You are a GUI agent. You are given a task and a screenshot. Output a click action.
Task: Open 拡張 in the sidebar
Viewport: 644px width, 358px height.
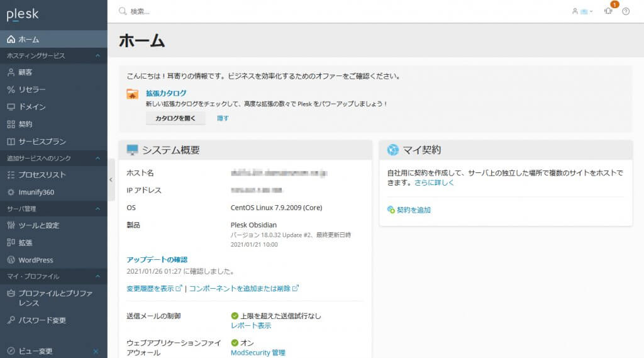coord(53,242)
